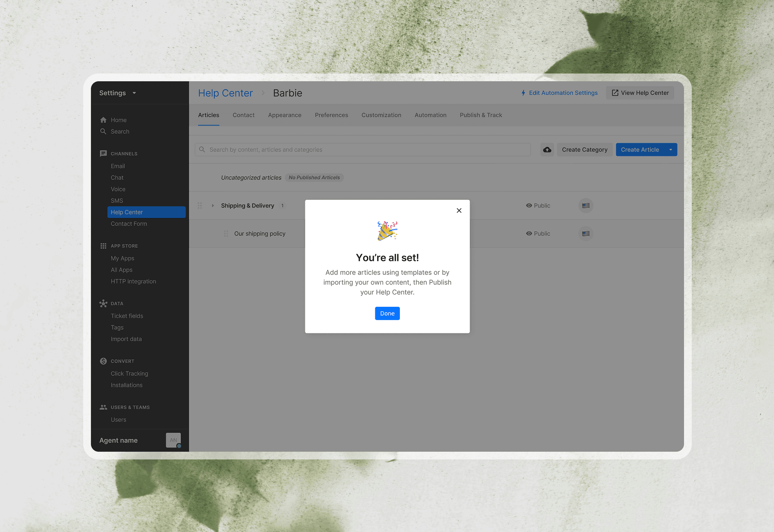Switch to the Appearance tab
This screenshot has height=532, width=774.
[285, 115]
